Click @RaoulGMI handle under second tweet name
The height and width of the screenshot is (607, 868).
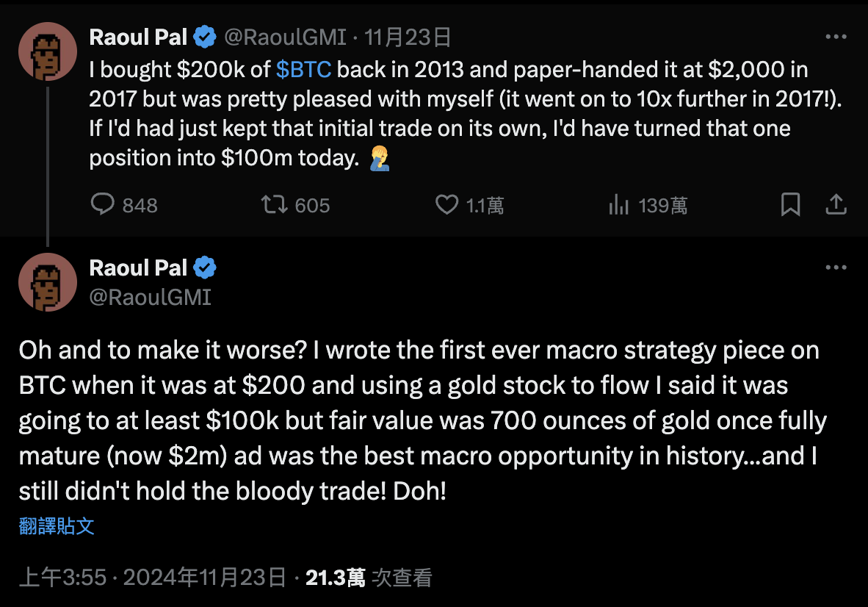point(150,297)
